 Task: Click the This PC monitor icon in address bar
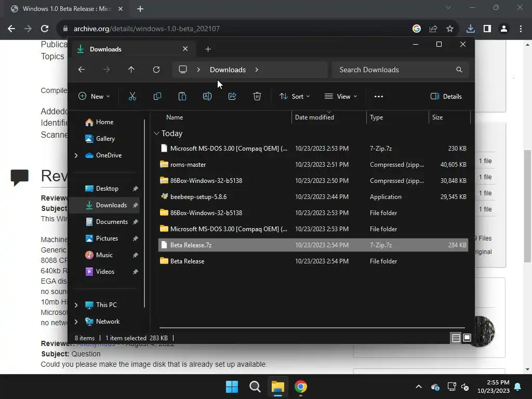(183, 70)
